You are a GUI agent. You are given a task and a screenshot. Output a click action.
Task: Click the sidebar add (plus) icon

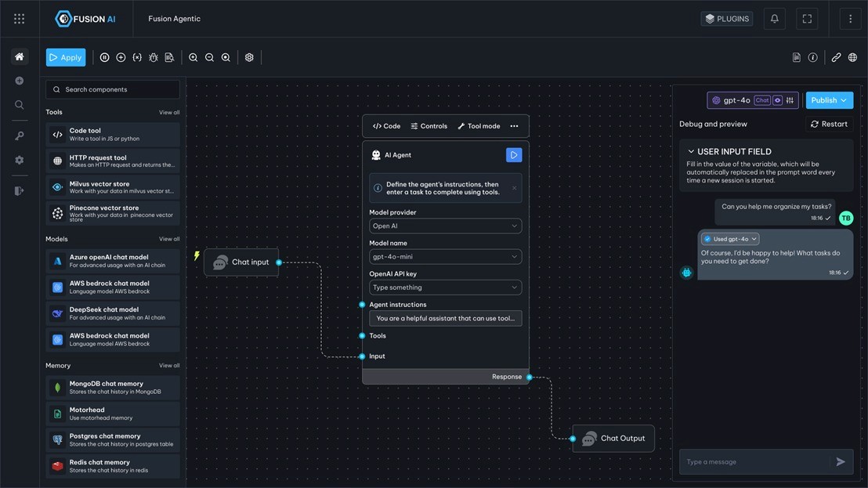(20, 81)
